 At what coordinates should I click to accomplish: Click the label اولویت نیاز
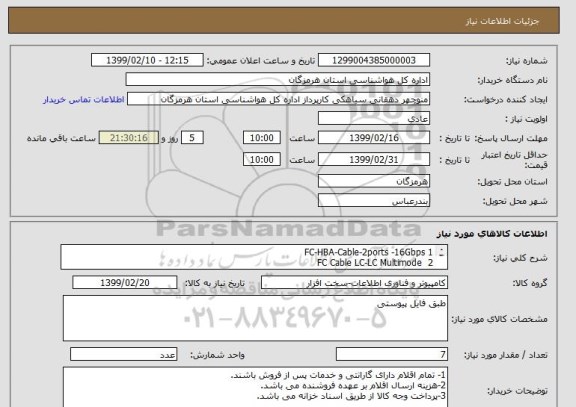pyautogui.click(x=526, y=119)
